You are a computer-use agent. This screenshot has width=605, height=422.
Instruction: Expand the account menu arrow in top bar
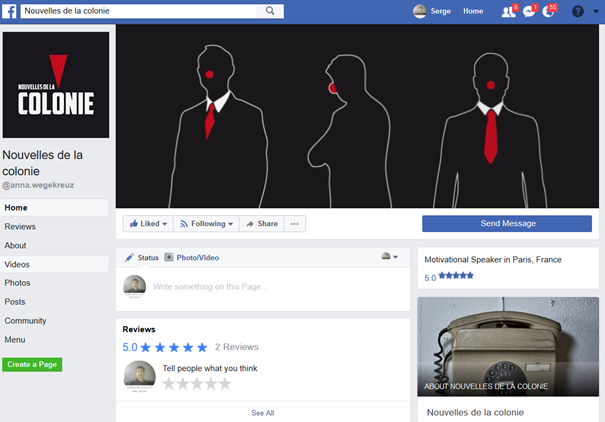[x=596, y=12]
